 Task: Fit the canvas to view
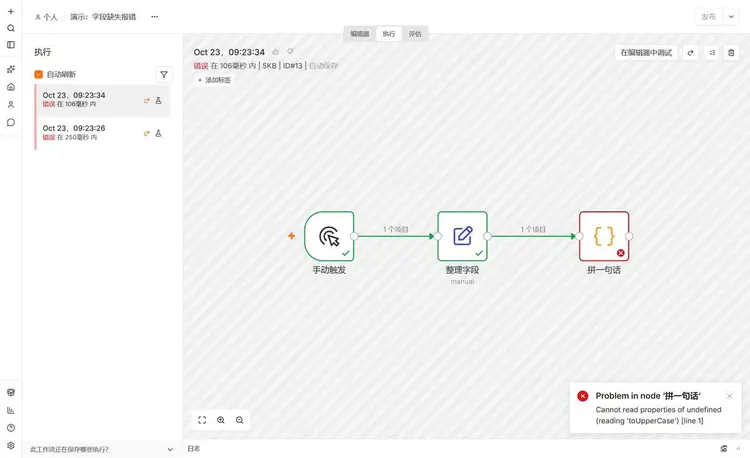coord(202,420)
